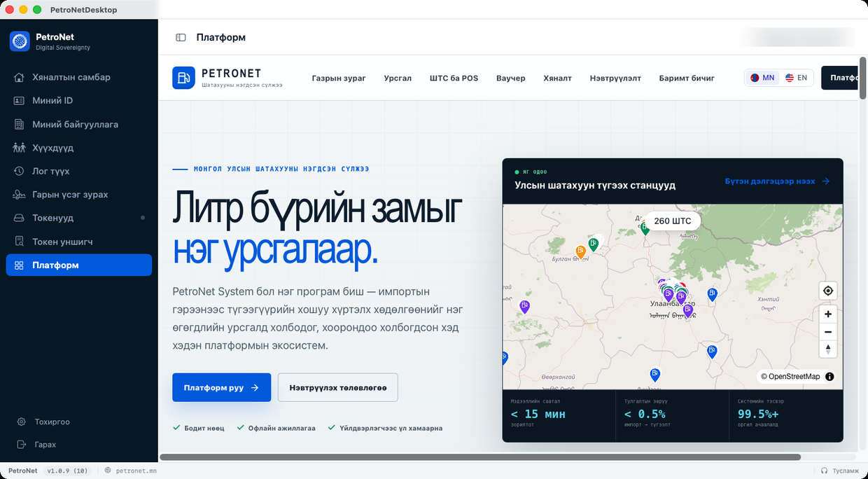
Task: Click the horizontal scrollbar thumb
Action: click(x=479, y=457)
